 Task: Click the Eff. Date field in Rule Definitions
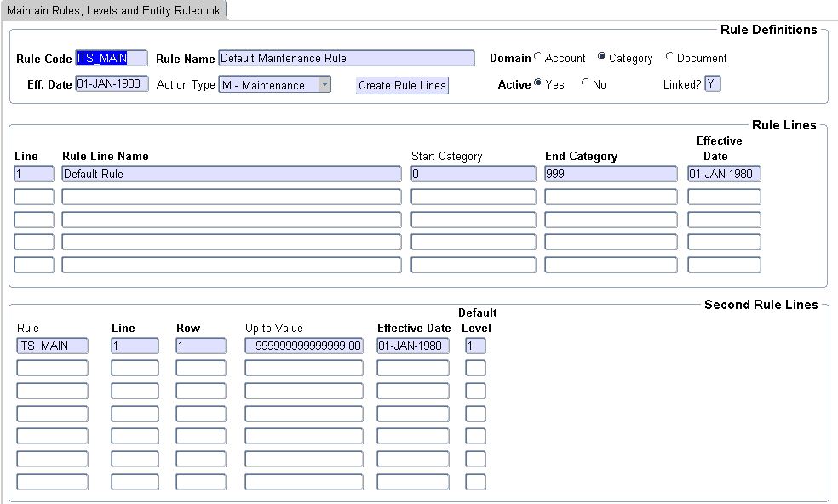112,84
